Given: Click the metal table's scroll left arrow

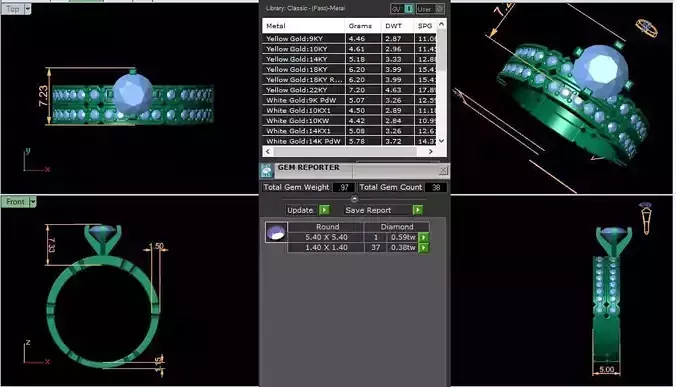Looking at the screenshot, I should (x=268, y=151).
